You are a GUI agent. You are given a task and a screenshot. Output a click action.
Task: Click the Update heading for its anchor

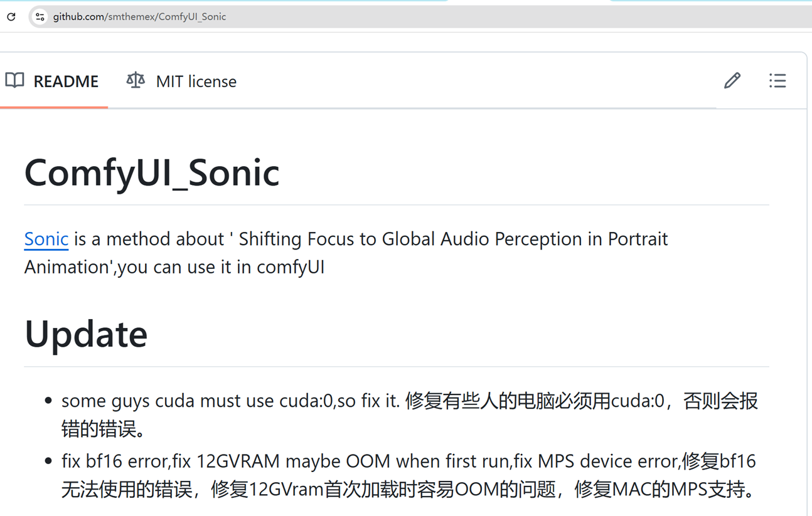[x=85, y=334]
